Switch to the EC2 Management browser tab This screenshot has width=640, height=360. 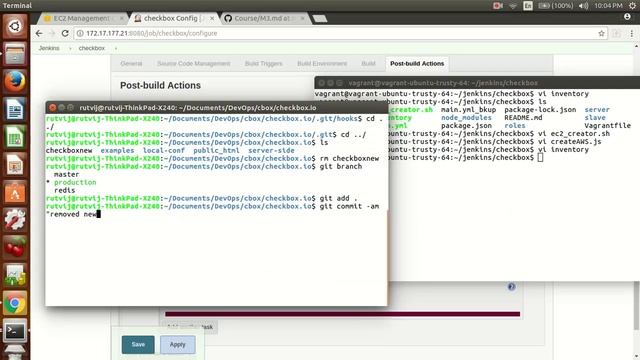point(82,18)
